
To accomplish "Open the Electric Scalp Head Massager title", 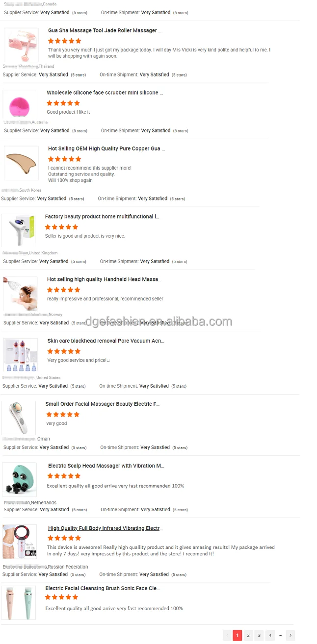I will point(106,466).
